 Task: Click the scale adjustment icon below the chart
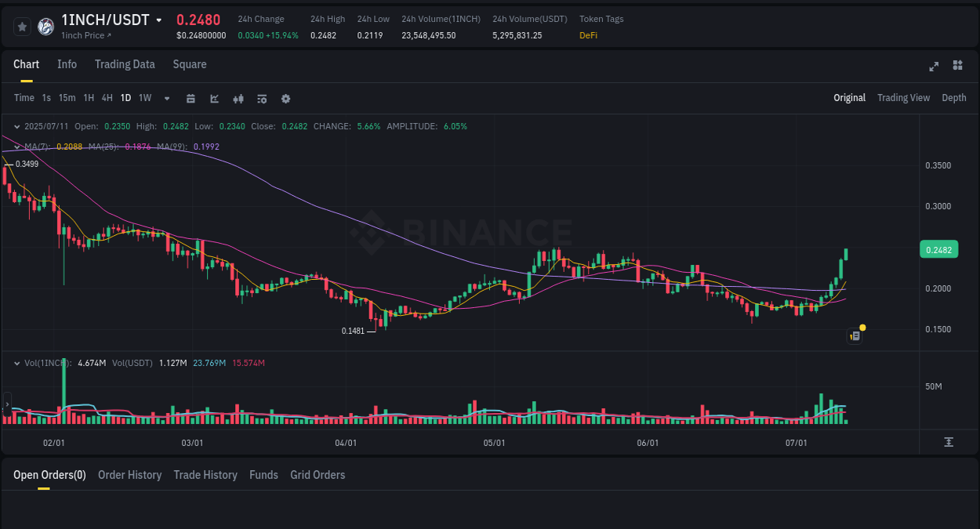point(950,443)
